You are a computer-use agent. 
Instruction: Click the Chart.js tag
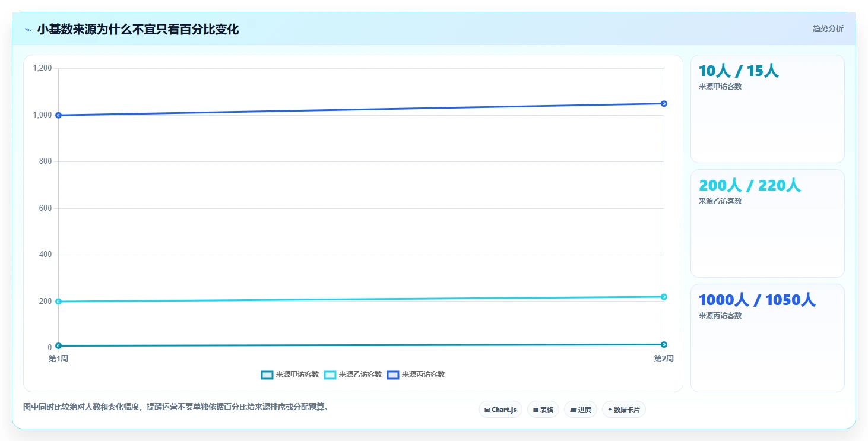click(500, 410)
